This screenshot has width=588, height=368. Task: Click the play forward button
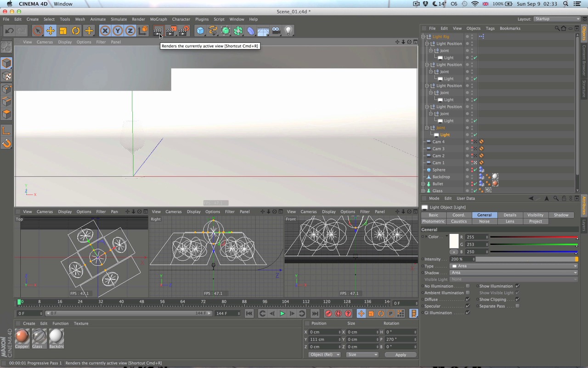(x=282, y=313)
